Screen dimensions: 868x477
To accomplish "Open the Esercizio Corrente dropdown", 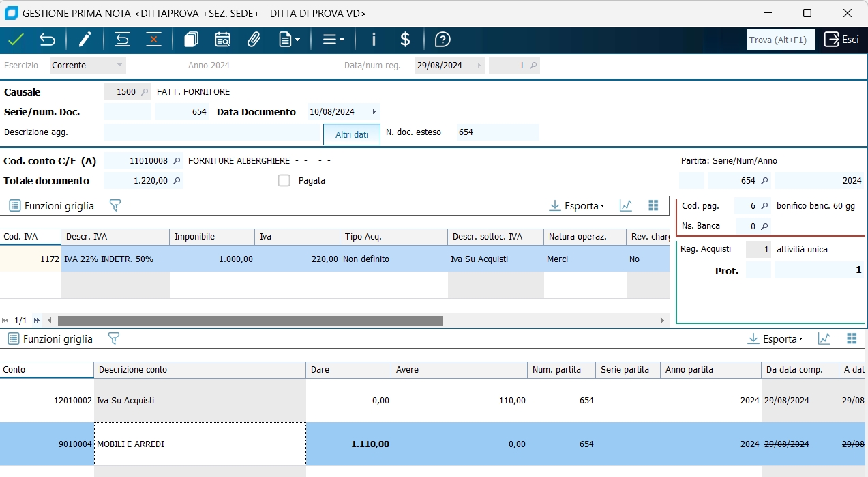I will tap(88, 66).
